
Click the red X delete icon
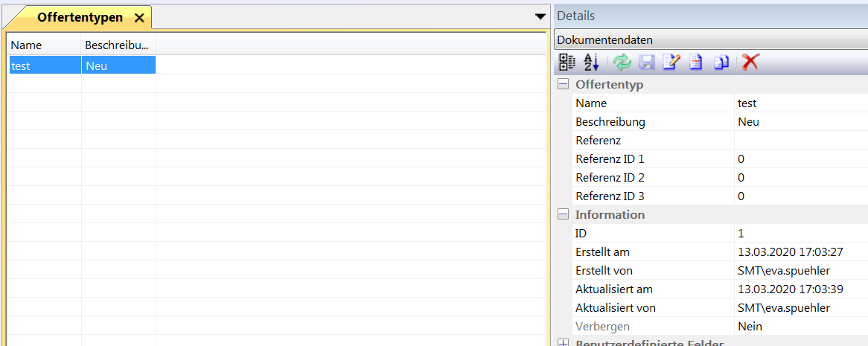click(x=750, y=63)
